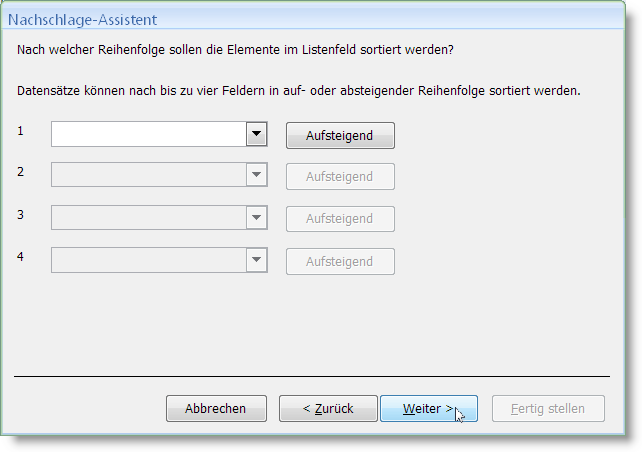Open the dropdown arrow of sort field 1
642x452 pixels.
point(257,134)
